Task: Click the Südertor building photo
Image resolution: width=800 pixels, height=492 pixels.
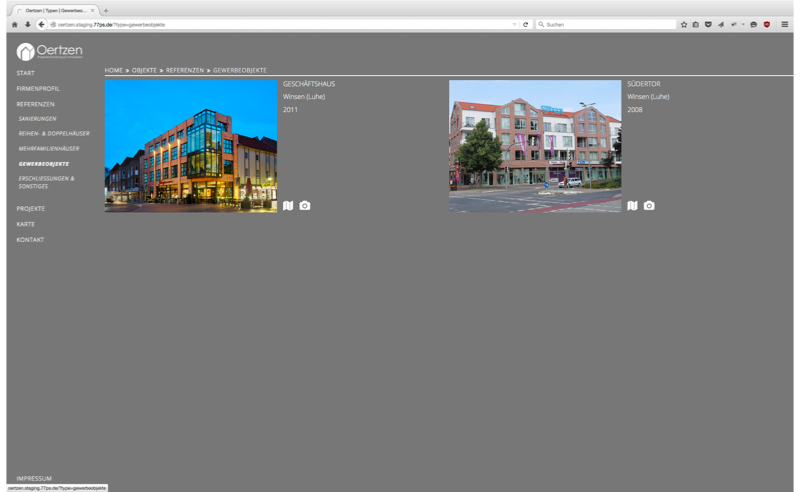Action: 535,146
